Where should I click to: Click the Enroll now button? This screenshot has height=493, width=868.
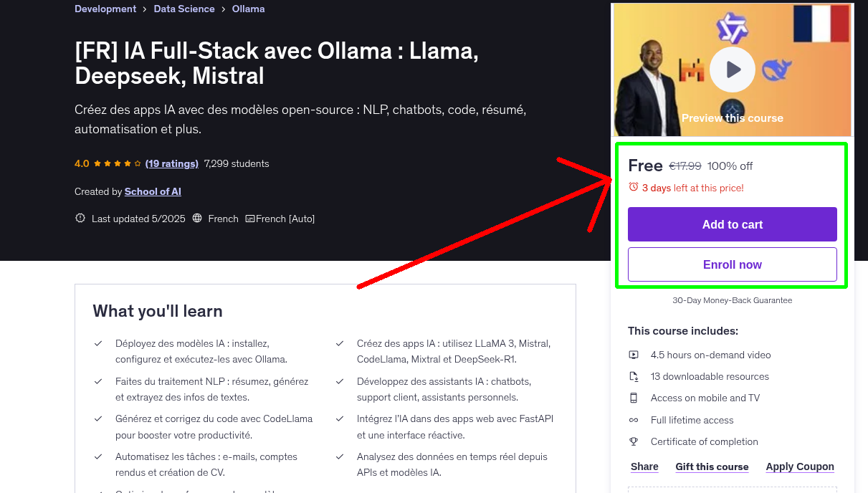tap(732, 264)
